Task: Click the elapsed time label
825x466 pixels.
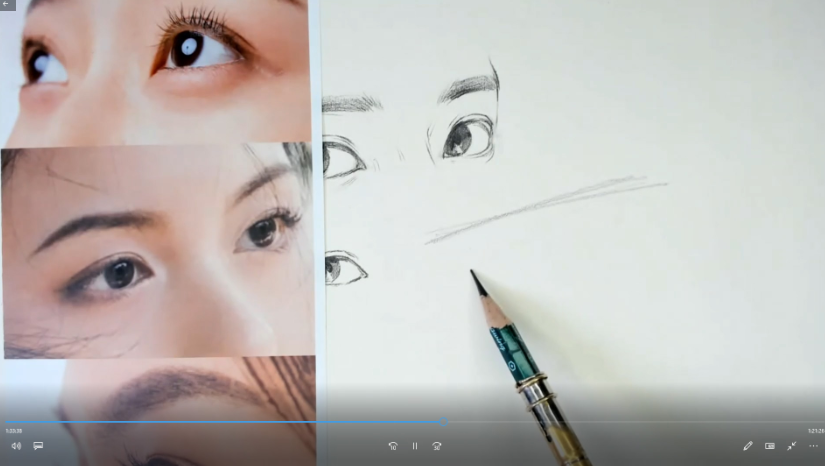Action: tap(14, 431)
